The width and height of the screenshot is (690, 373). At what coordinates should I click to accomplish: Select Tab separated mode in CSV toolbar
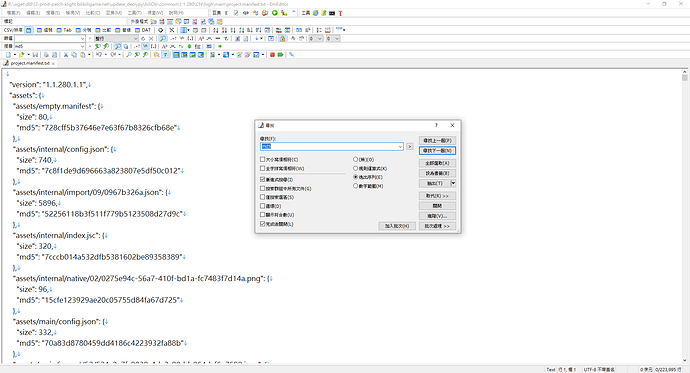coord(64,30)
